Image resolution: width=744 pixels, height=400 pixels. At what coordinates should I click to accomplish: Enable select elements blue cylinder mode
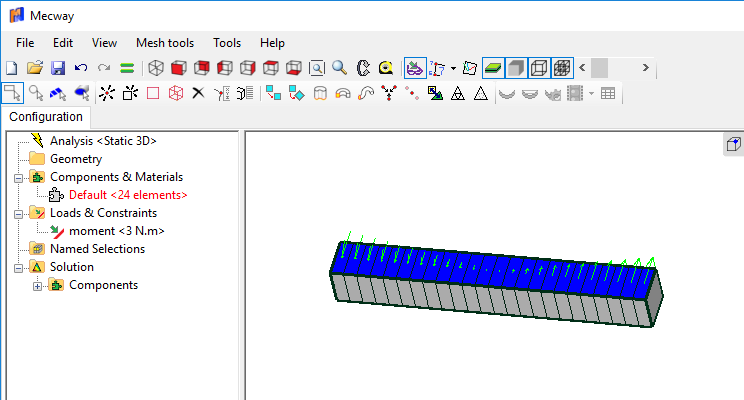click(82, 93)
